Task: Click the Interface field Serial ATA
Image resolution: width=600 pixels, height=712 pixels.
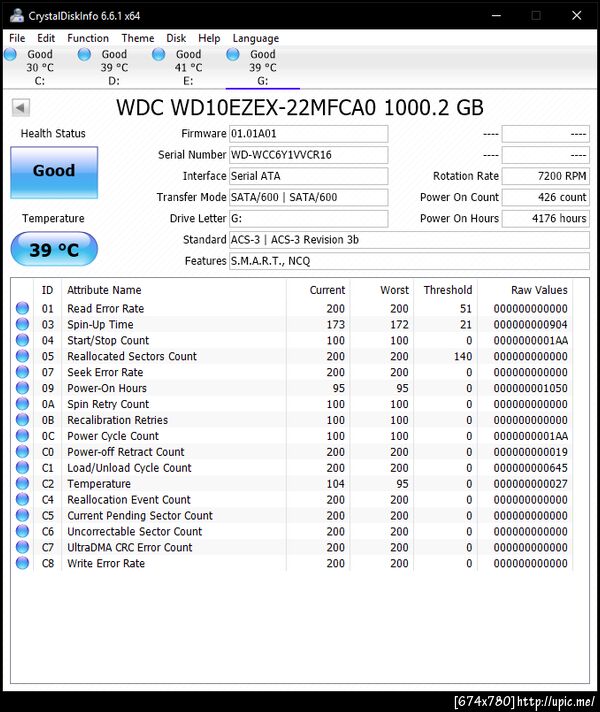Action: (308, 176)
